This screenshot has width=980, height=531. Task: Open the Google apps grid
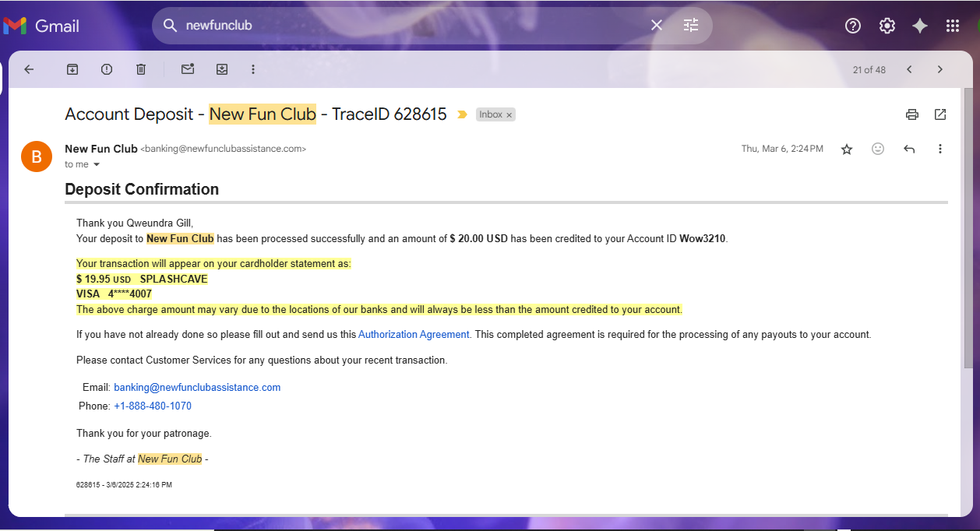[x=953, y=26]
